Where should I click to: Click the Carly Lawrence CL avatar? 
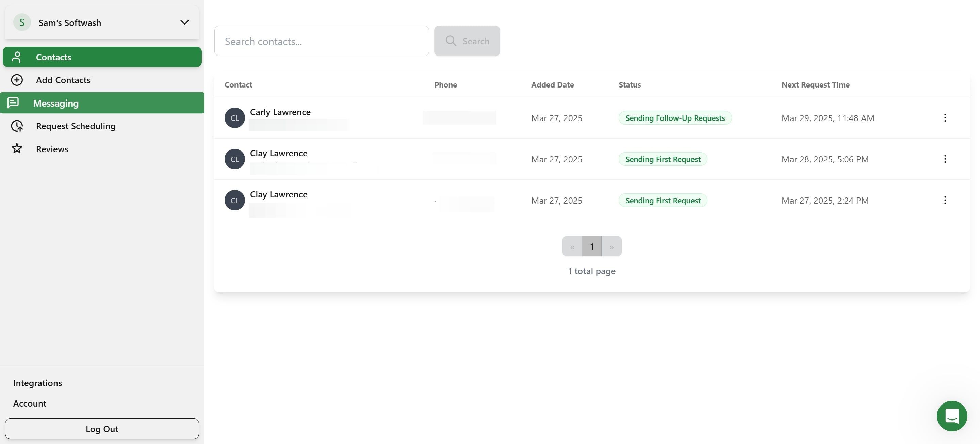[x=234, y=118]
